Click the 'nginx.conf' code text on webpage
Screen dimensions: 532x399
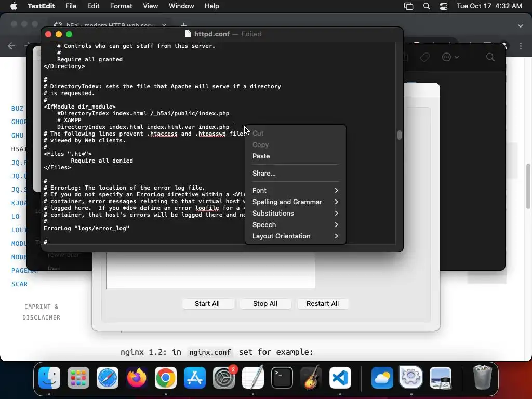click(x=210, y=352)
